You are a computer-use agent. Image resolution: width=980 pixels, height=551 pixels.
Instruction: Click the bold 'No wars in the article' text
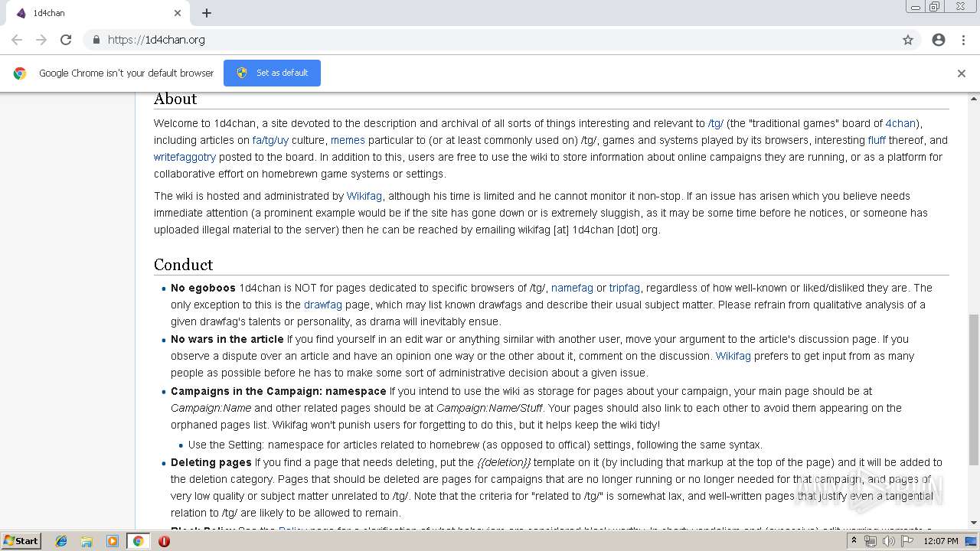pos(227,339)
